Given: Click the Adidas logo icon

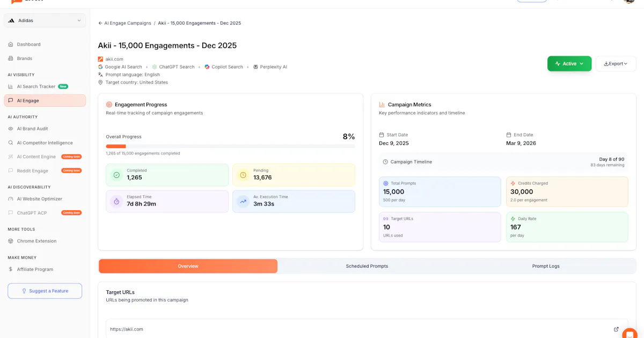Looking at the screenshot, I should click(11, 20).
